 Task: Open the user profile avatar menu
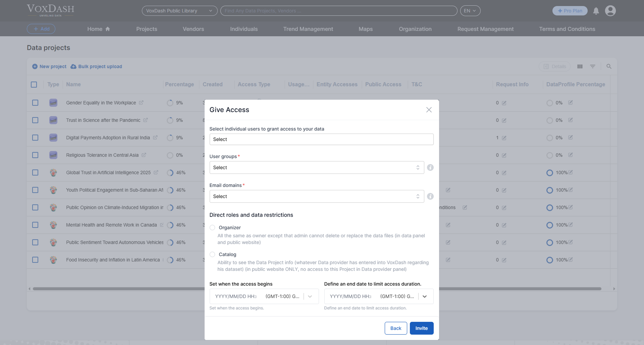[610, 11]
